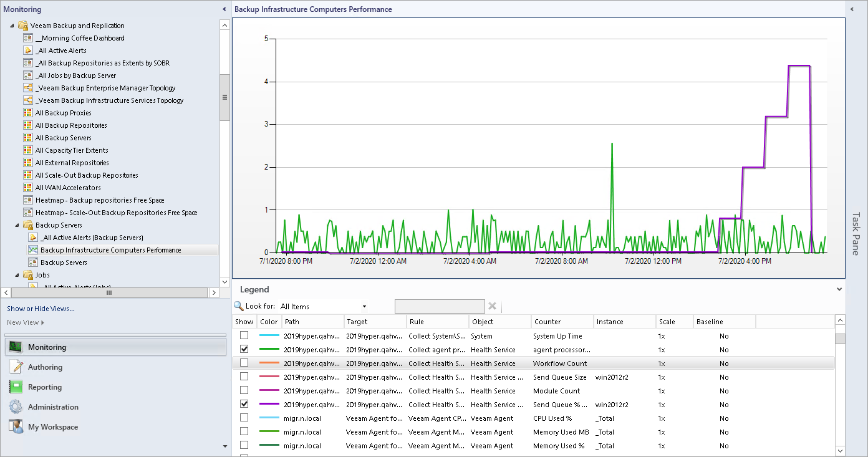This screenshot has height=457, width=868.
Task: Collapse the Backup Servers folder node
Action: [x=17, y=225]
